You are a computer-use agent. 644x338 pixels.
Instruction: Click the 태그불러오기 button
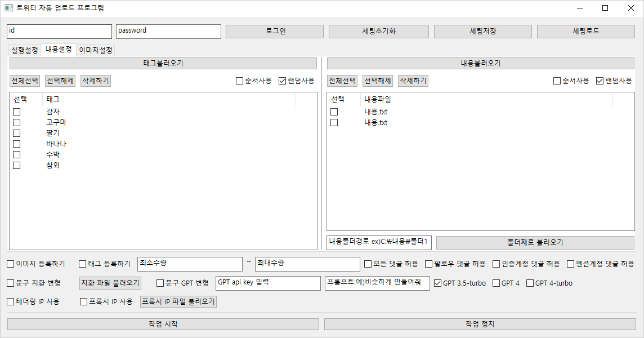[x=163, y=63]
